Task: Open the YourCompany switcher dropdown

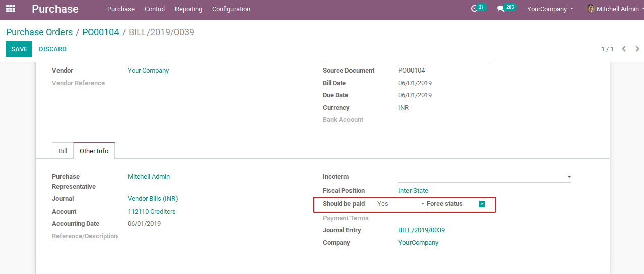Action: (550, 9)
